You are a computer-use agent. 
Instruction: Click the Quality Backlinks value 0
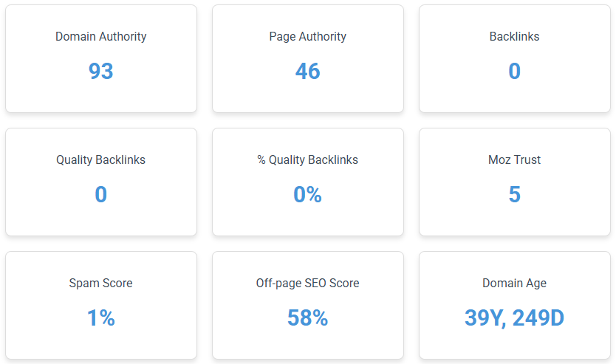point(101,194)
